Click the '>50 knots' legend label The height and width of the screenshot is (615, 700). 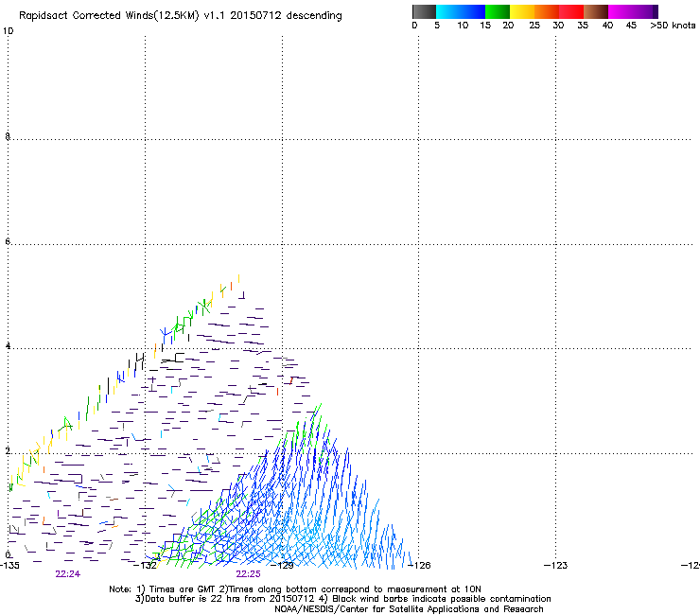pos(673,25)
